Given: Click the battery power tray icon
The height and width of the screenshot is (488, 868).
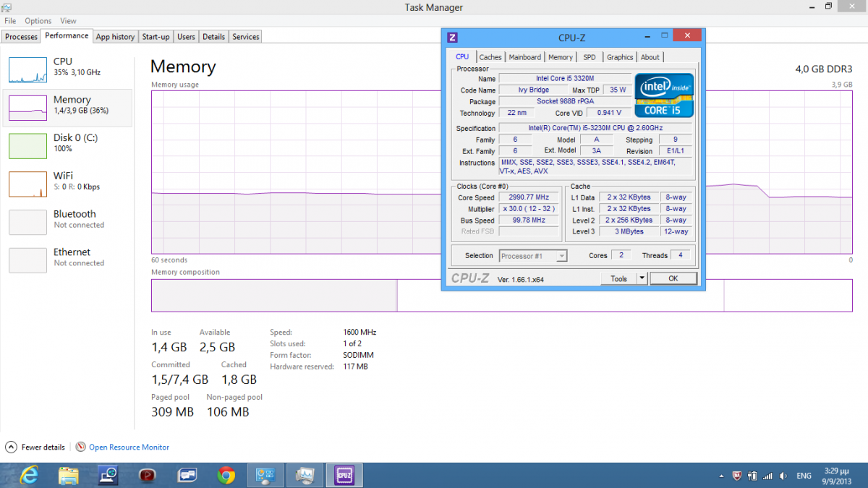Looking at the screenshot, I should click(752, 476).
